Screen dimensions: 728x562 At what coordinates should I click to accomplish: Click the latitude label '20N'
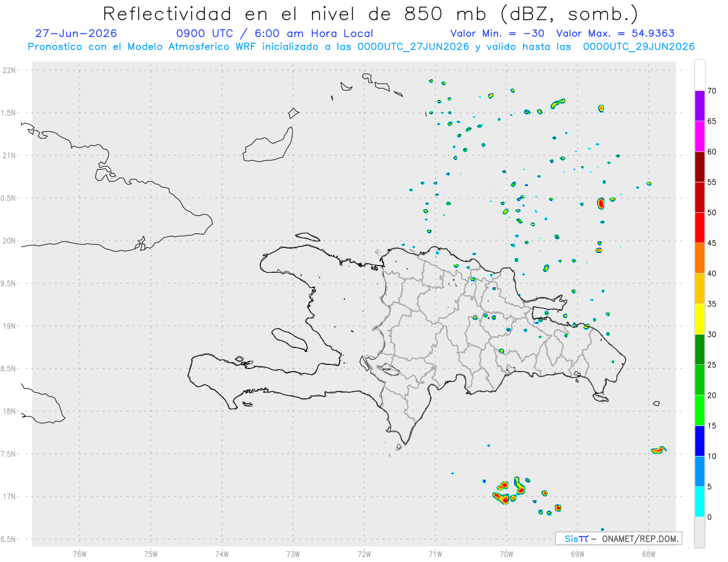[10, 241]
